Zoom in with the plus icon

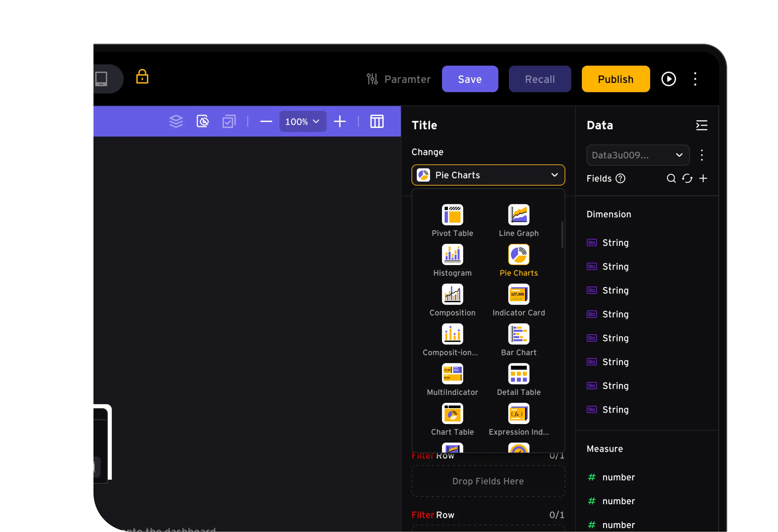pos(340,121)
